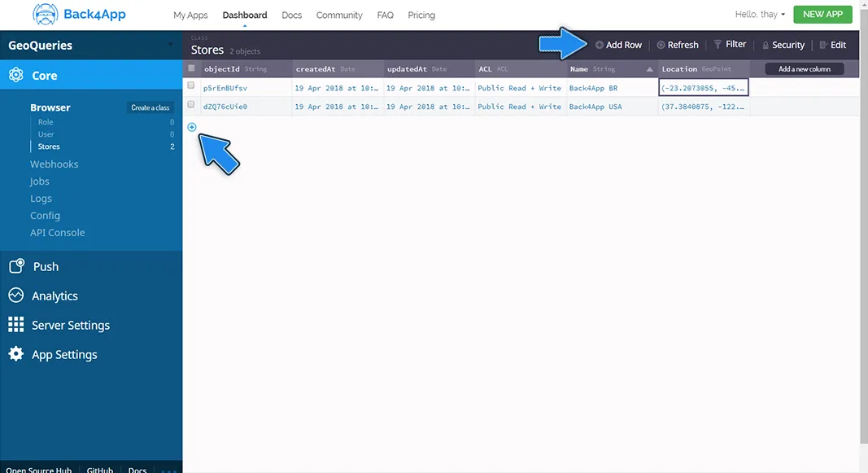Viewport: 868px width, 473px height.
Task: Open Server Settings grid icon
Action: (16, 325)
